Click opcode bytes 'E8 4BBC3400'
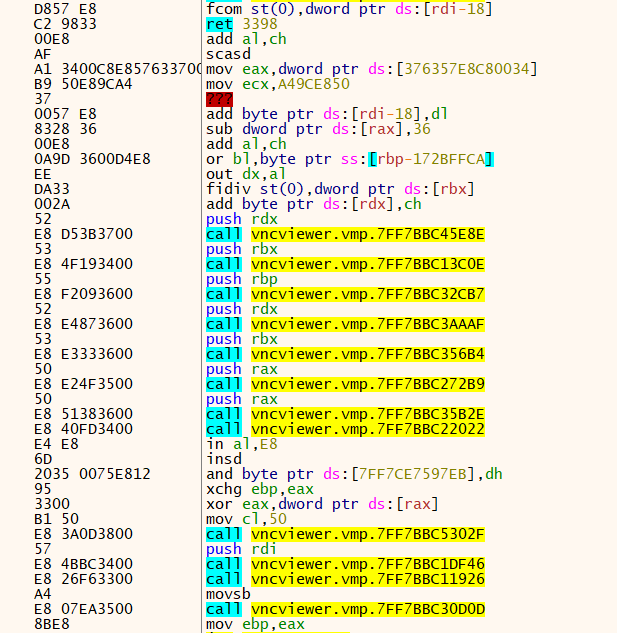This screenshot has height=633, width=617. coord(83,564)
